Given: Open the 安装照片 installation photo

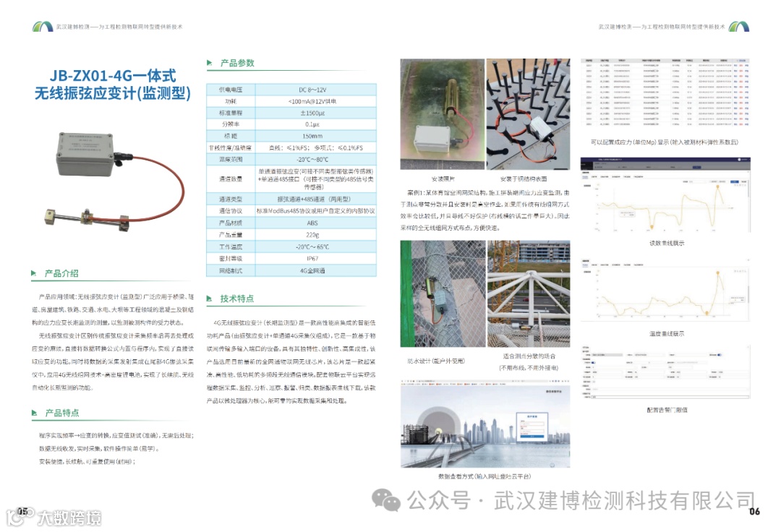Looking at the screenshot, I should 443,114.
